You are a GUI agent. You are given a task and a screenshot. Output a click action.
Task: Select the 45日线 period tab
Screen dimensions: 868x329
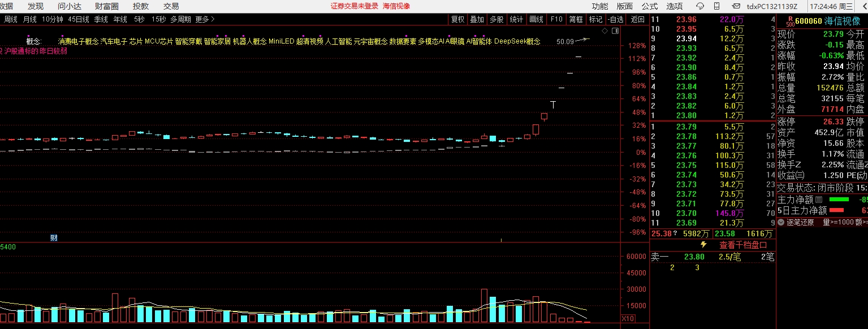[x=79, y=19]
